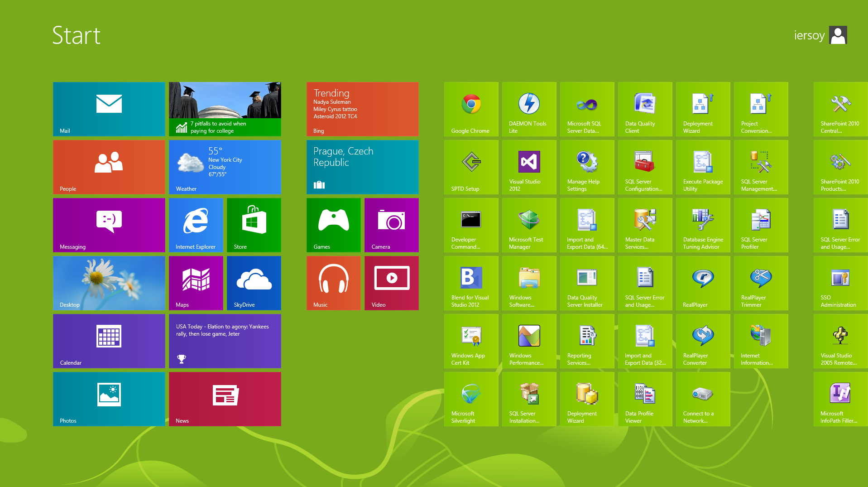The height and width of the screenshot is (487, 868).
Task: Open the Desktop tile
Action: pyautogui.click(x=109, y=283)
